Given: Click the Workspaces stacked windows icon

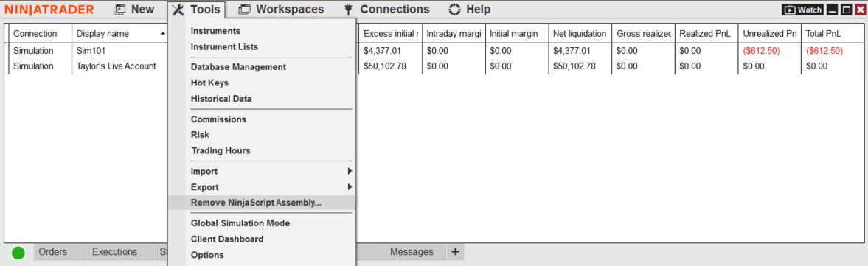Looking at the screenshot, I should coord(245,10).
